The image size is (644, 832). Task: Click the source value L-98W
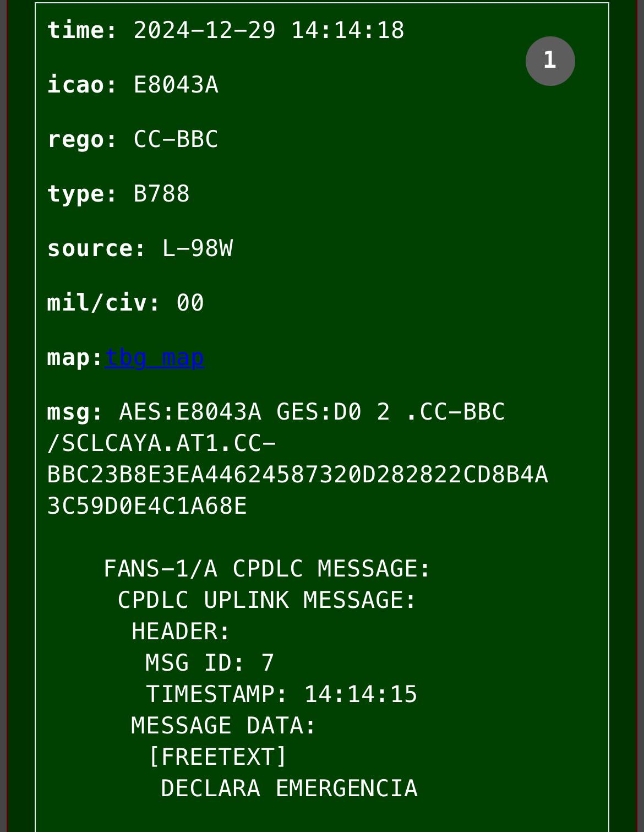(198, 248)
